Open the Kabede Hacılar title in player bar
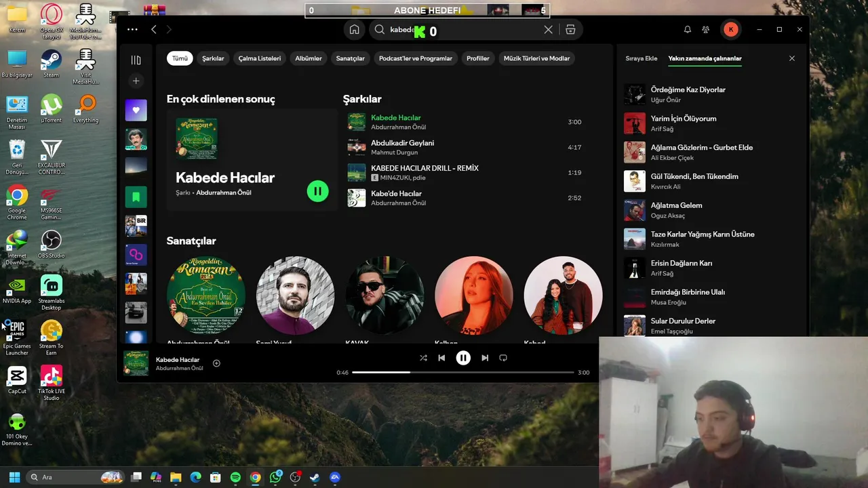This screenshot has width=868, height=488. pos(178,360)
